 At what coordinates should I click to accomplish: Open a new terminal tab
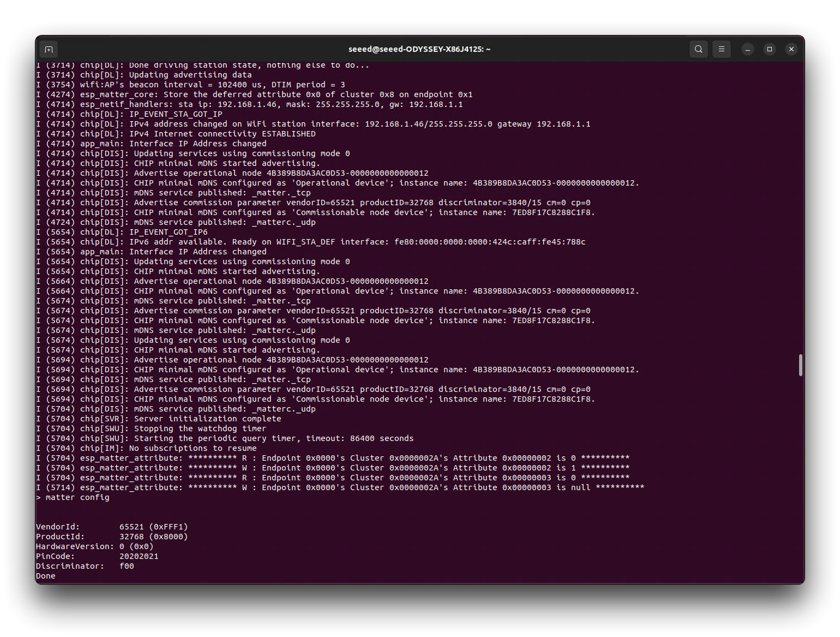pyautogui.click(x=49, y=49)
